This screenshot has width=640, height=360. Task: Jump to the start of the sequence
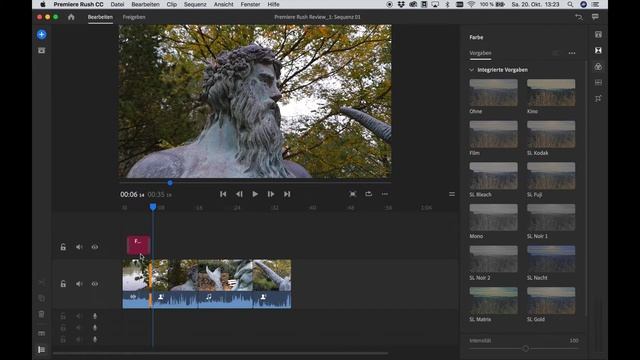(223, 194)
